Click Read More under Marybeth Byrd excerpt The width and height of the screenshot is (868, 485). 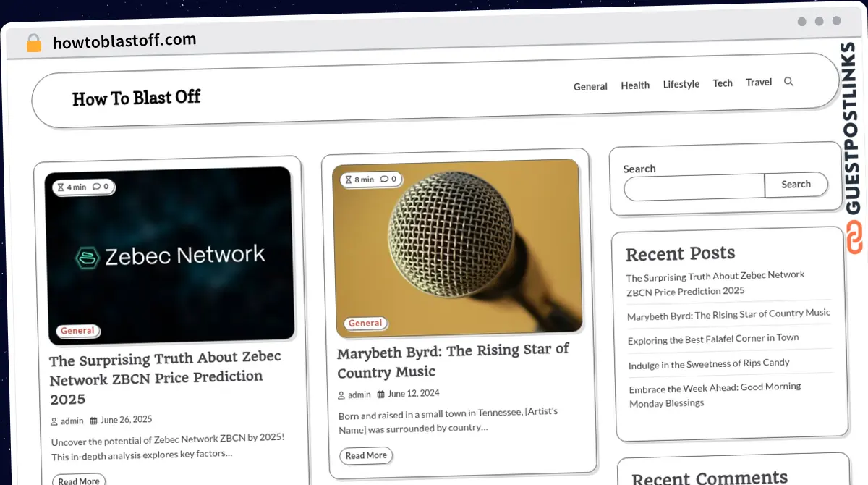click(366, 455)
